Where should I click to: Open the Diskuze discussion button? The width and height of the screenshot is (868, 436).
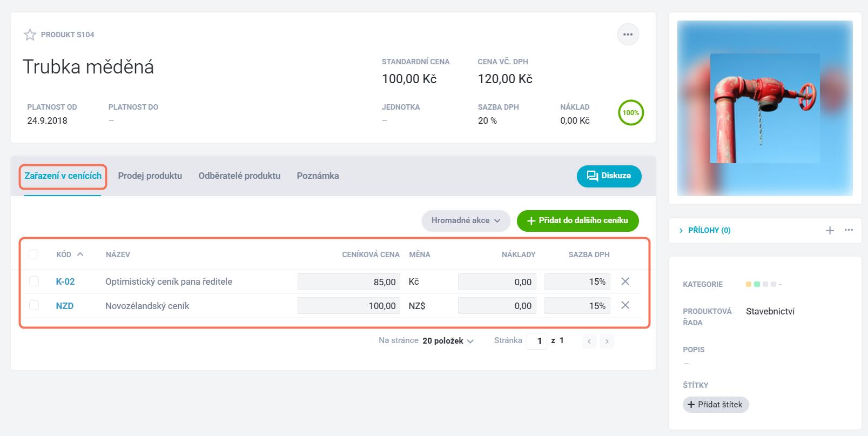coord(609,176)
